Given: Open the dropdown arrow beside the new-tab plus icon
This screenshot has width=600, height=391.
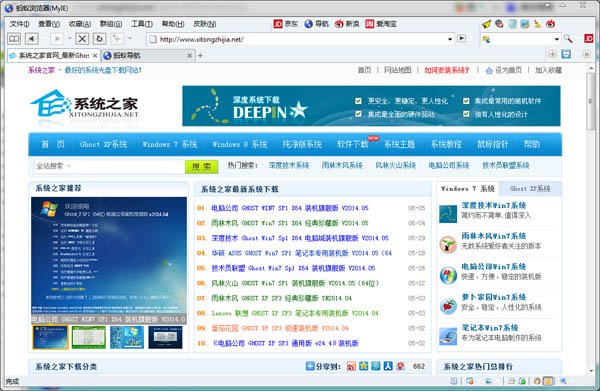Looking at the screenshot, I should (130, 39).
